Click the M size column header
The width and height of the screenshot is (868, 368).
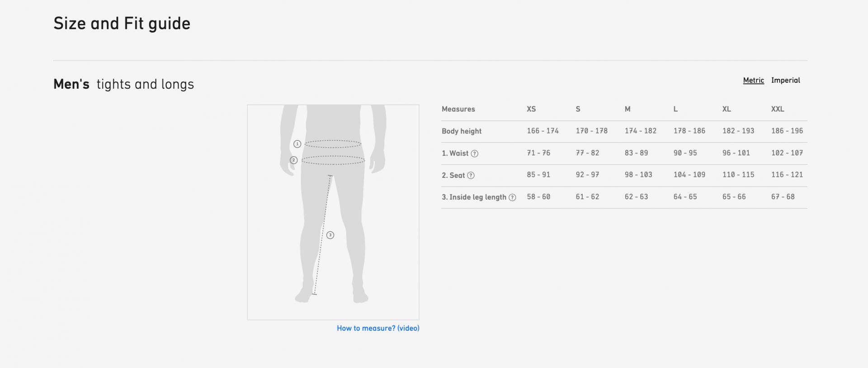coord(627,109)
